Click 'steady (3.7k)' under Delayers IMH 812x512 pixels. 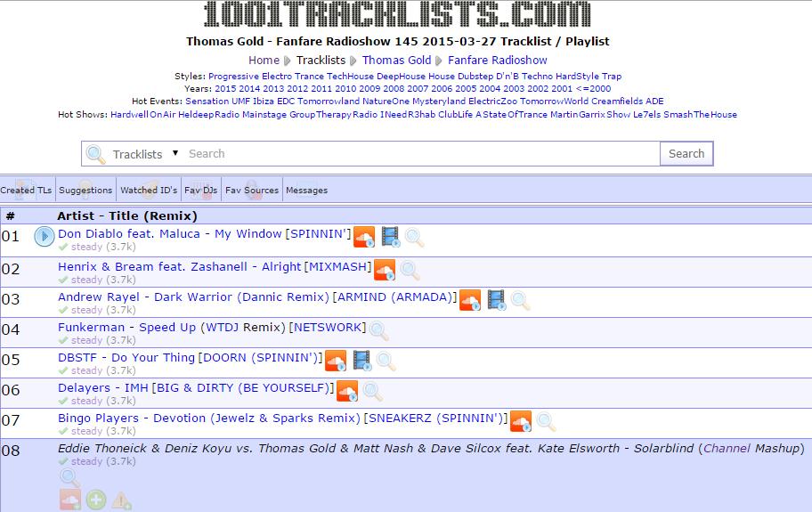click(x=103, y=401)
